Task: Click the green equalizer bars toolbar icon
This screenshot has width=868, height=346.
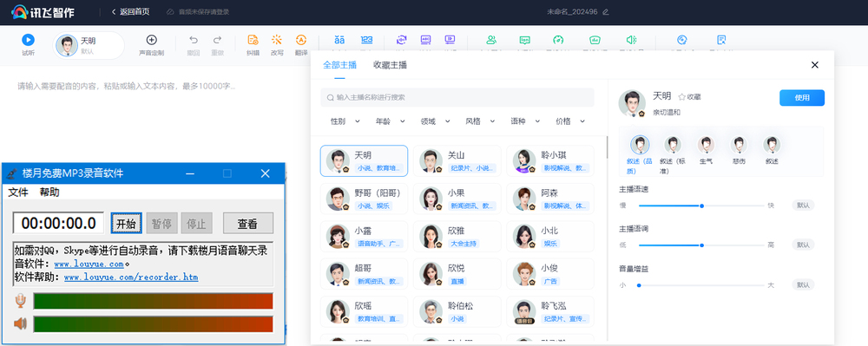Action: click(595, 40)
